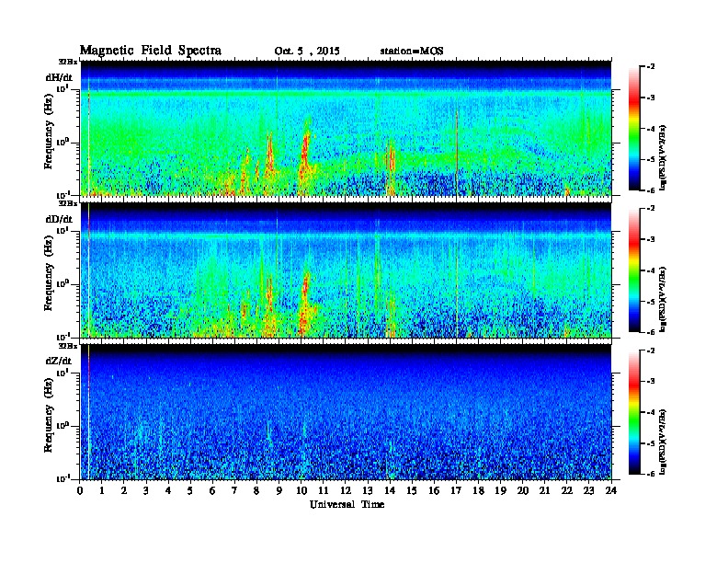Click the "Universal Time" axis title
The width and height of the screenshot is (728, 563).
[347, 504]
